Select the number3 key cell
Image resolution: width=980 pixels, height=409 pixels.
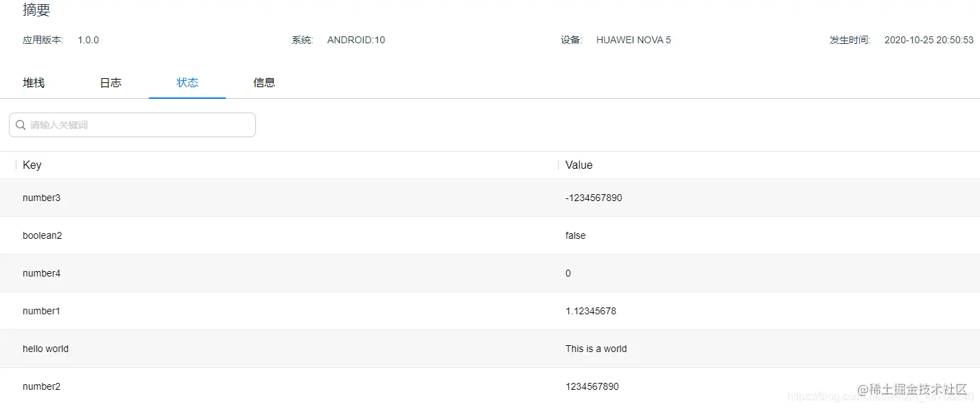coord(41,198)
